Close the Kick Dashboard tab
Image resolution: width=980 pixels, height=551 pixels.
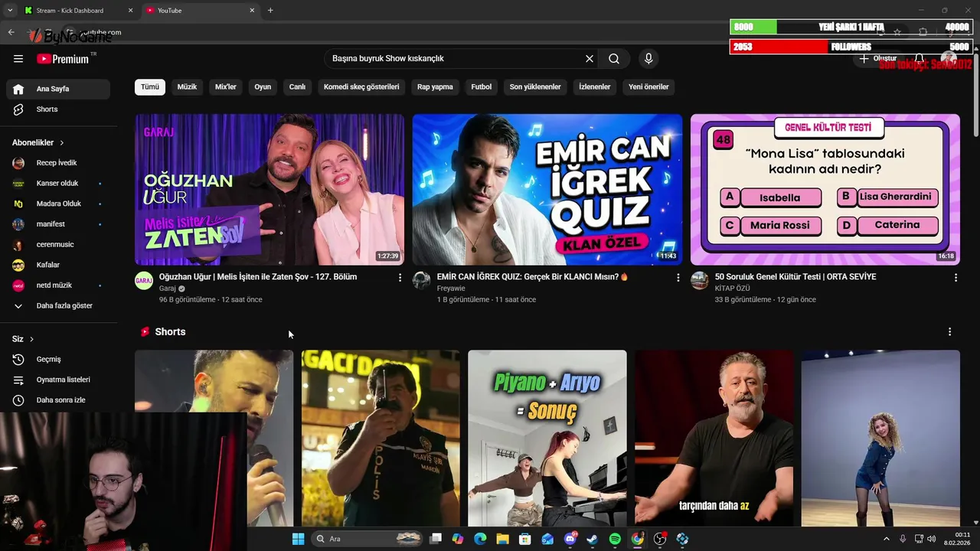pyautogui.click(x=130, y=11)
